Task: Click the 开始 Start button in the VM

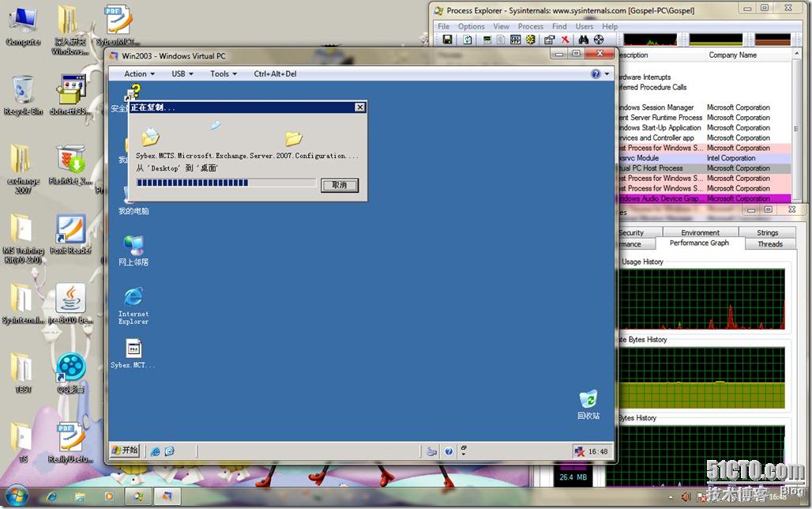Action: 125,451
